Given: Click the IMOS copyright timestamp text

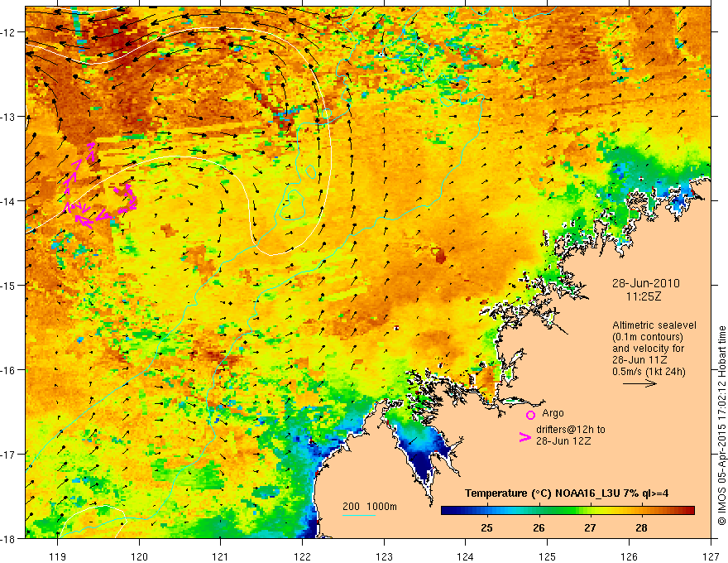Looking at the screenshot, I should 722,426.
